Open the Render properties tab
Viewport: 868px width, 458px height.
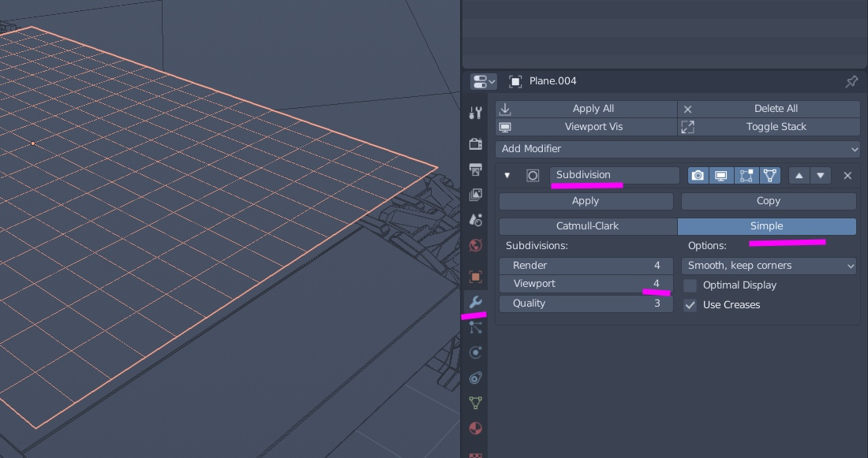click(x=475, y=143)
